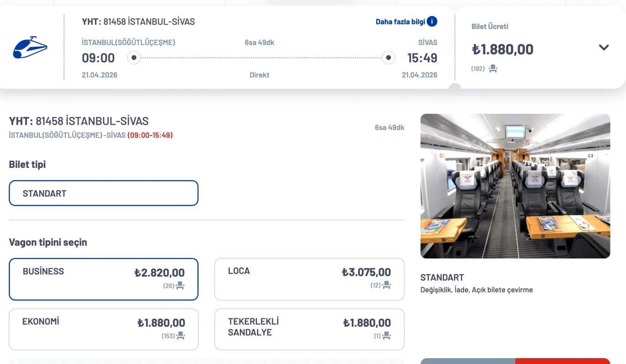Click the YHT 81458 İstanbul-Sivas trip title
The image size is (626, 364).
coord(138,21)
